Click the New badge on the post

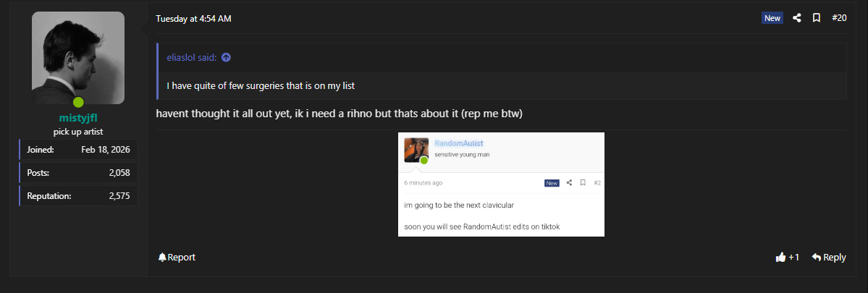[x=772, y=18]
